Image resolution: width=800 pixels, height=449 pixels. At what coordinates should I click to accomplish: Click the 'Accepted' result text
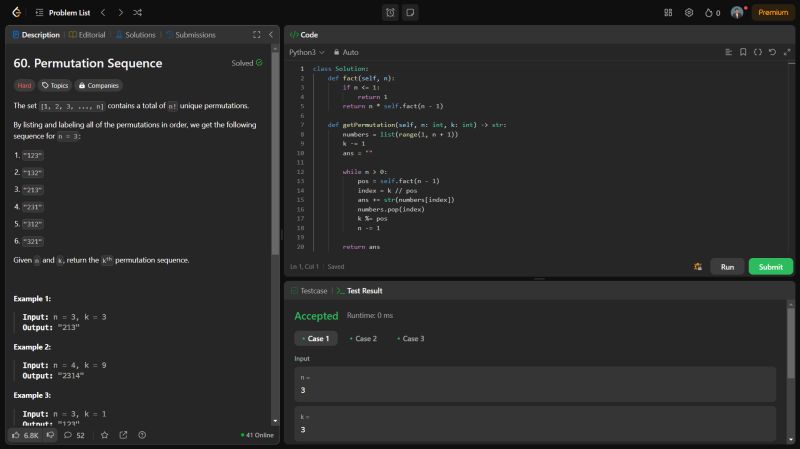[x=316, y=316]
